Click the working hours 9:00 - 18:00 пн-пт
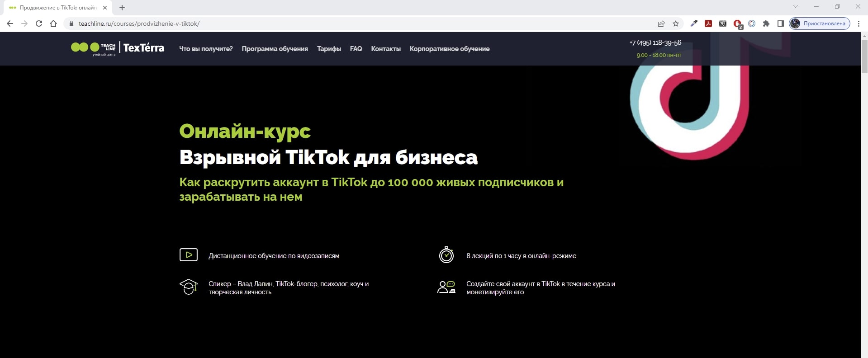The height and width of the screenshot is (358, 868). click(659, 55)
